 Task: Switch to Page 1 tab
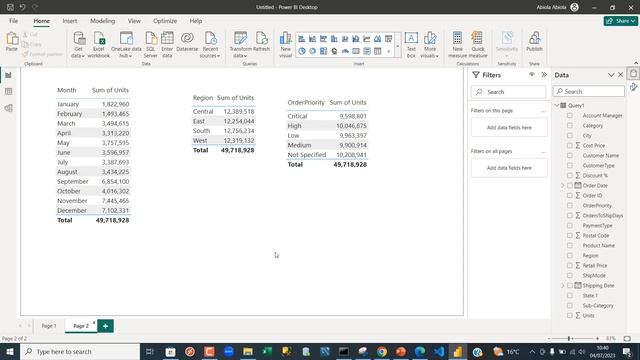click(x=49, y=326)
